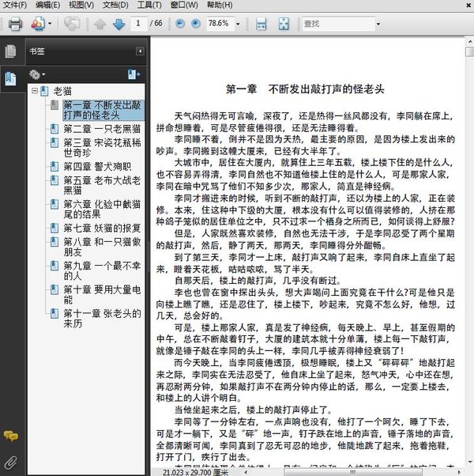Go to the next page arrow

118,24
